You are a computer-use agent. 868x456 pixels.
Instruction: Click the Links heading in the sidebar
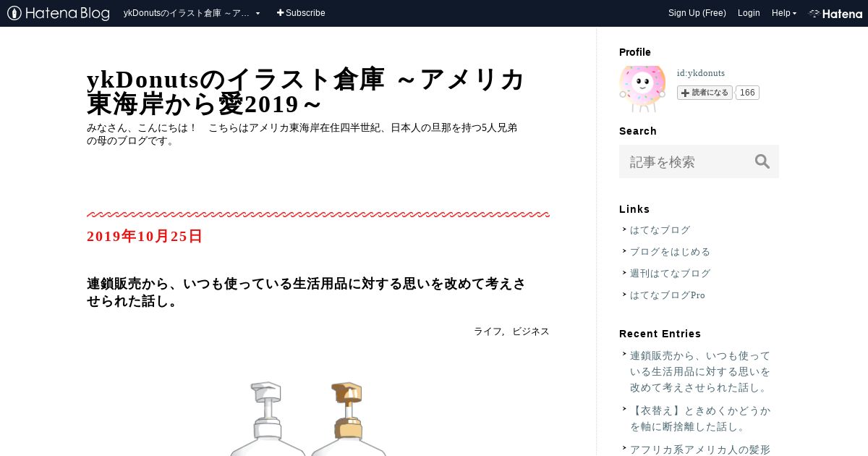[x=634, y=209]
